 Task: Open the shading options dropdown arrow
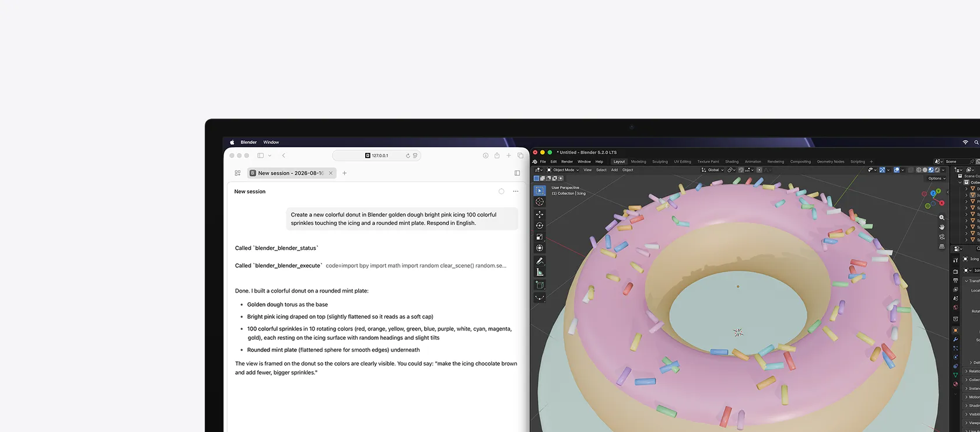[943, 170]
